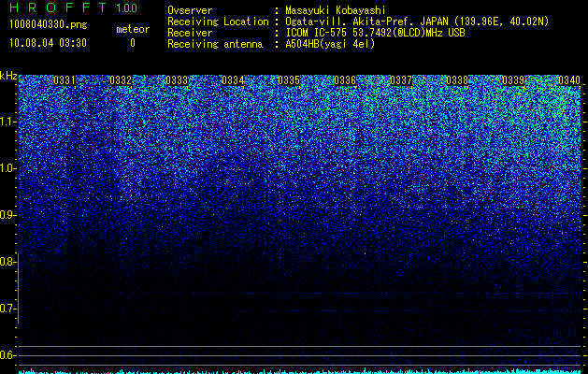Click the kHz axis label
This screenshot has width=588, height=374.
[8, 76]
